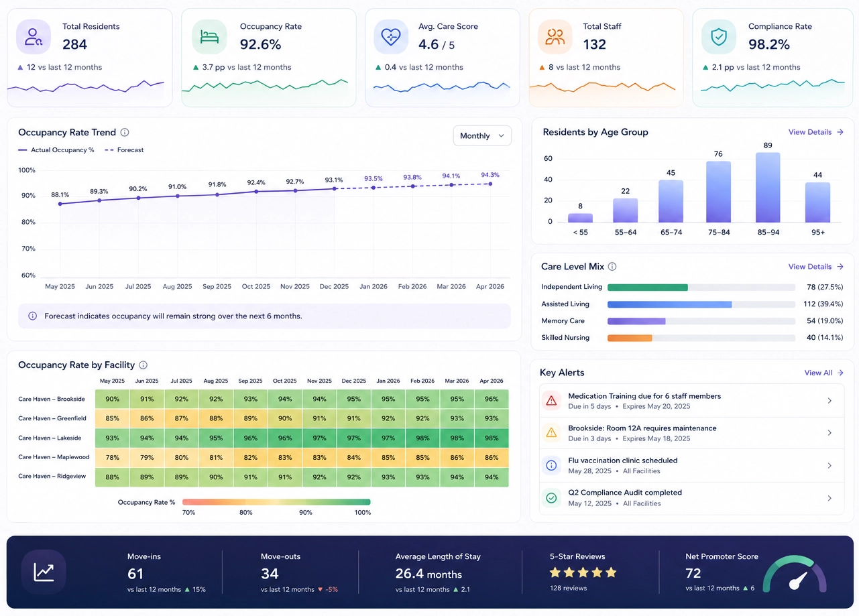The width and height of the screenshot is (859, 616).
Task: Click Lakeside Apr 2026 cell showing 98%
Action: coord(492,438)
